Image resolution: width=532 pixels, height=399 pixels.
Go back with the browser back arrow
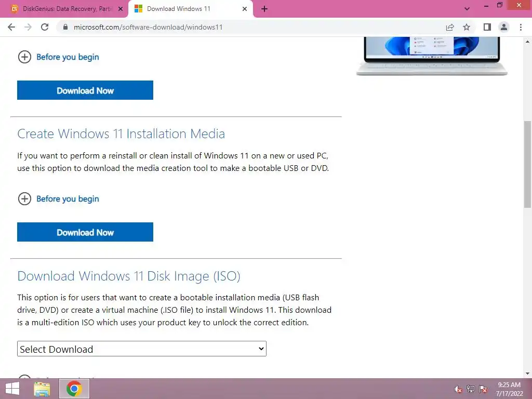(11, 27)
